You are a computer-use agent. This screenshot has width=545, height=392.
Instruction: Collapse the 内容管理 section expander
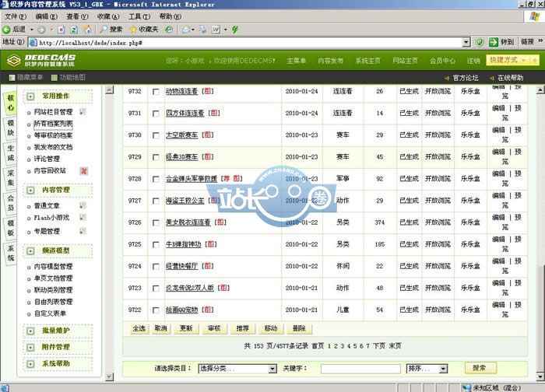tap(30, 191)
